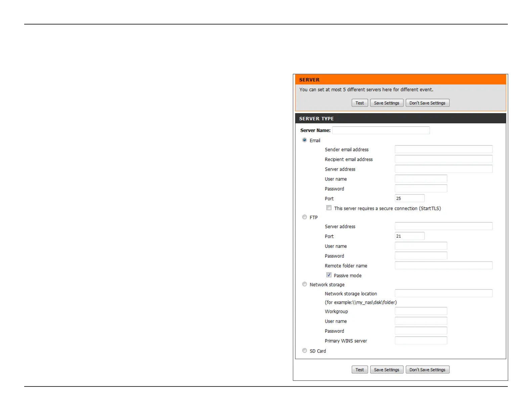
Task: Focus the Network storage location field
Action: [444, 293]
